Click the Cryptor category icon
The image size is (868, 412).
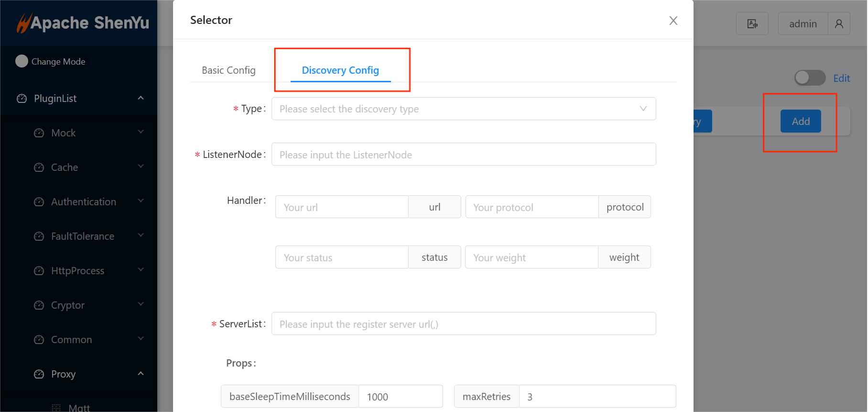tap(39, 305)
